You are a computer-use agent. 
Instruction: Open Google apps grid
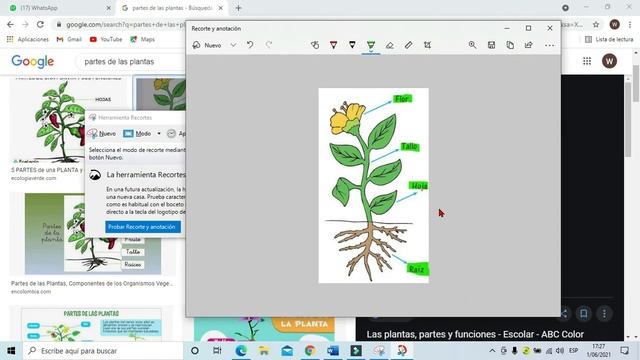coord(587,61)
